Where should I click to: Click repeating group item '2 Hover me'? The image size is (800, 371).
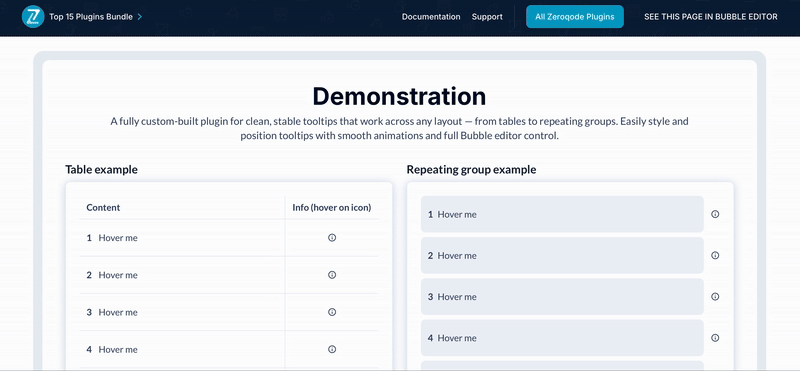coord(562,256)
